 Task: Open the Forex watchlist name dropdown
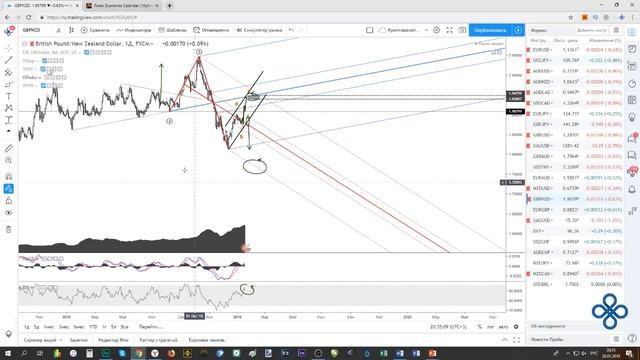(x=539, y=31)
